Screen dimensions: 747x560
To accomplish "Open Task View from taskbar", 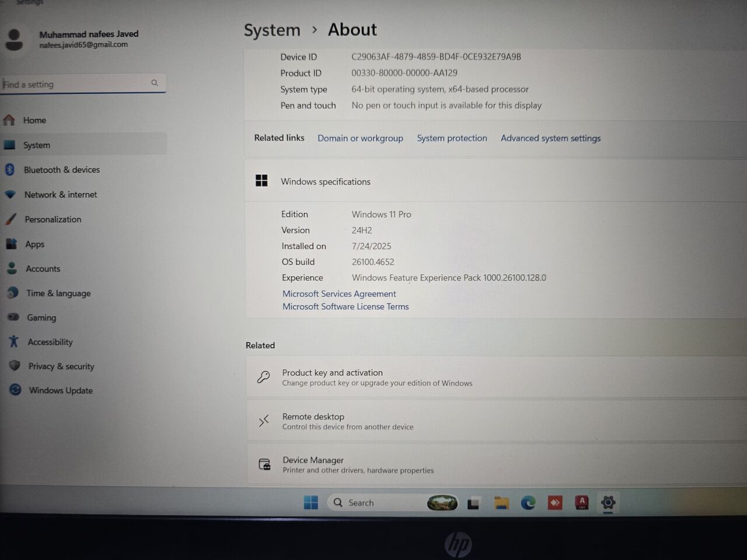I will (473, 503).
